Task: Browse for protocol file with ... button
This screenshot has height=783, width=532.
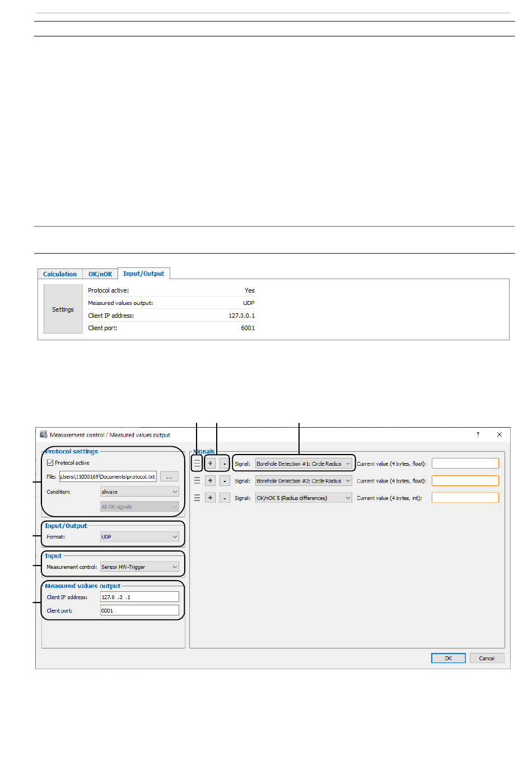Action: click(x=169, y=476)
